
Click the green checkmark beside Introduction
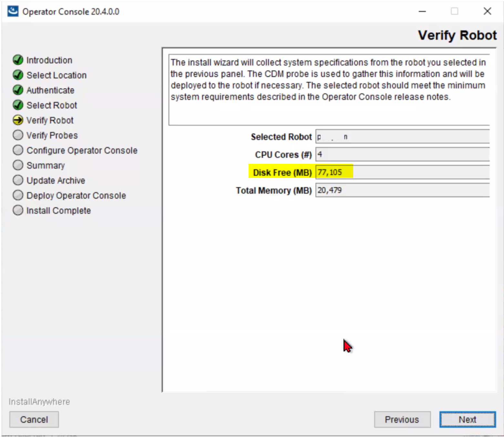pos(18,60)
